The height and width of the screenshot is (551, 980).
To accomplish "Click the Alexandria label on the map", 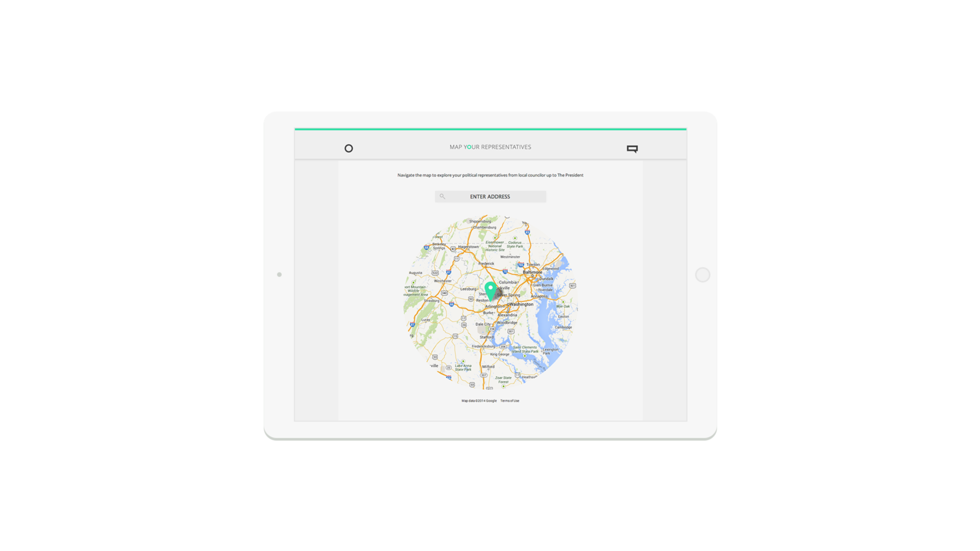I will pyautogui.click(x=507, y=315).
